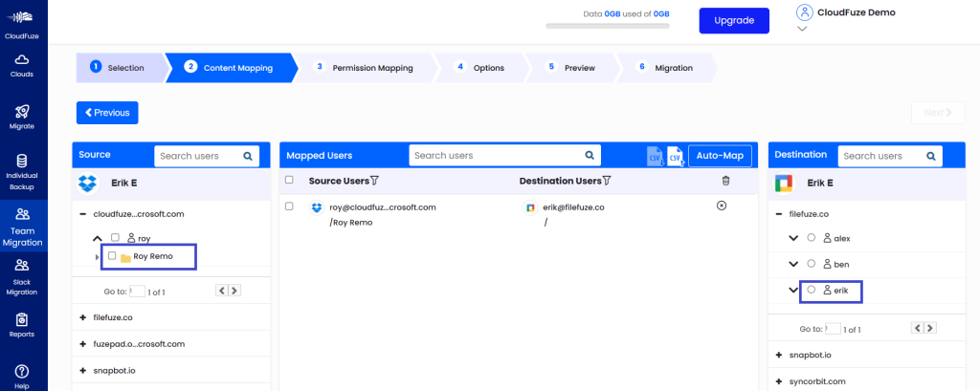Viewport: 980px width, 391px height.
Task: Click the Next button
Action: coord(938,113)
